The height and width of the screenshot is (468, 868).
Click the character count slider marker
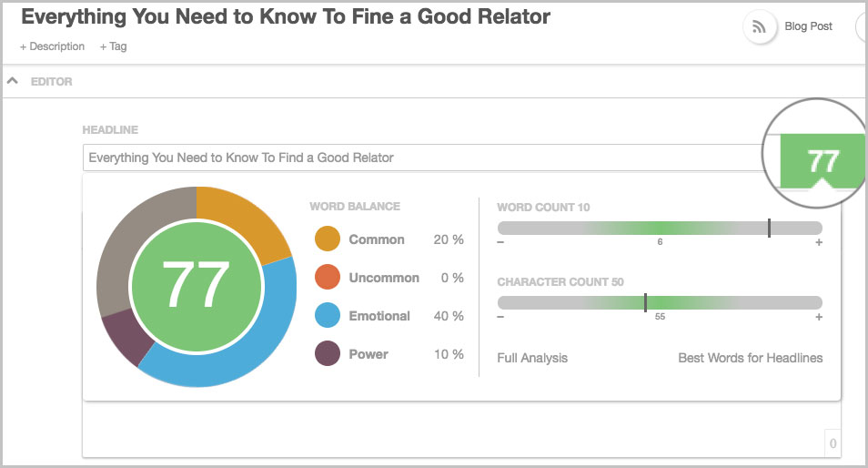tap(645, 302)
